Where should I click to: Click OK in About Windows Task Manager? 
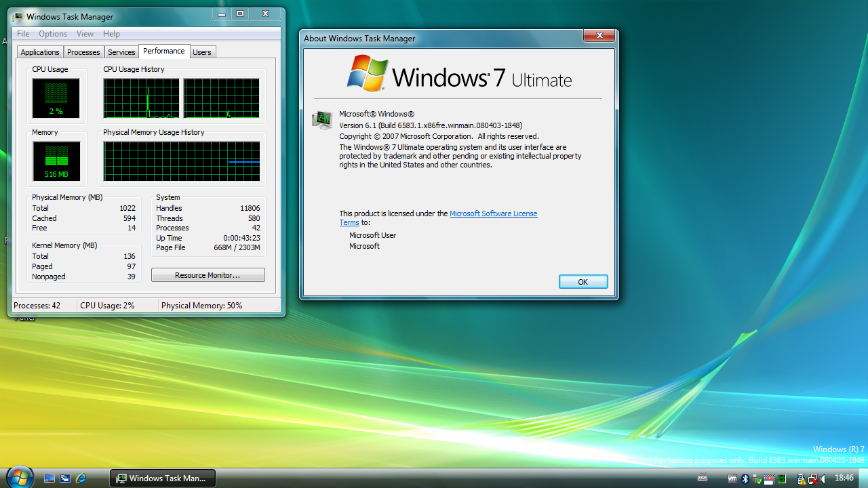click(583, 282)
